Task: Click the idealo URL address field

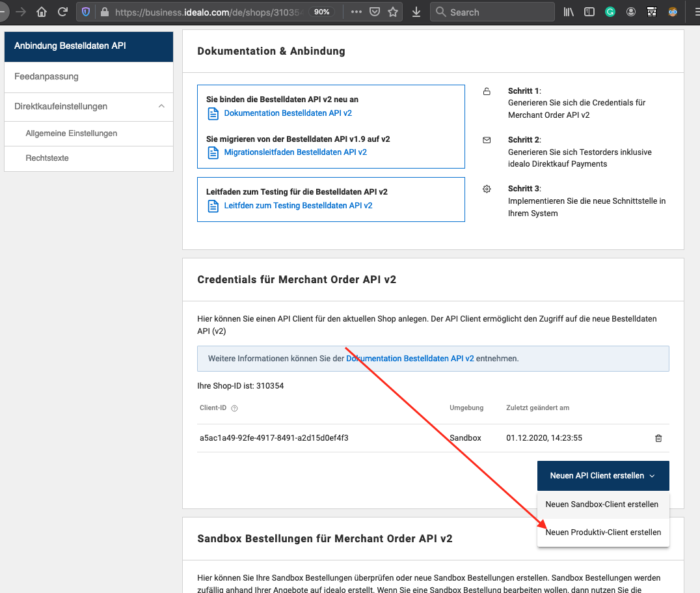Action: coord(208,12)
